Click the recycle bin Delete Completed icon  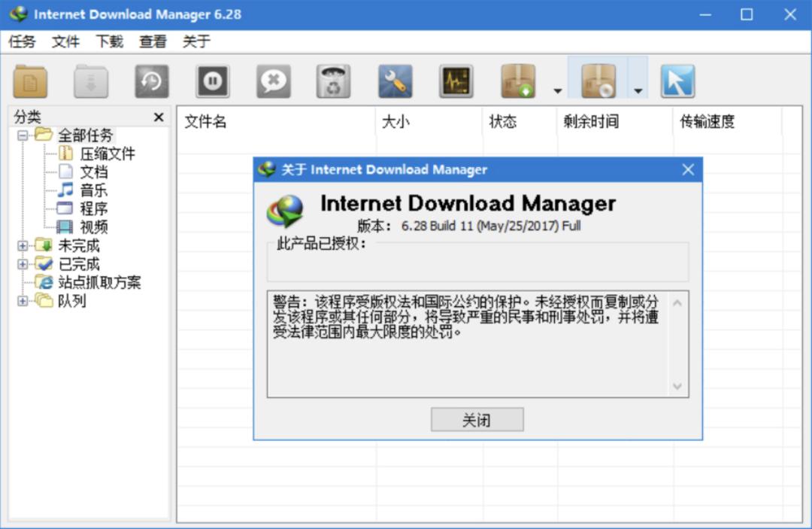coord(334,81)
